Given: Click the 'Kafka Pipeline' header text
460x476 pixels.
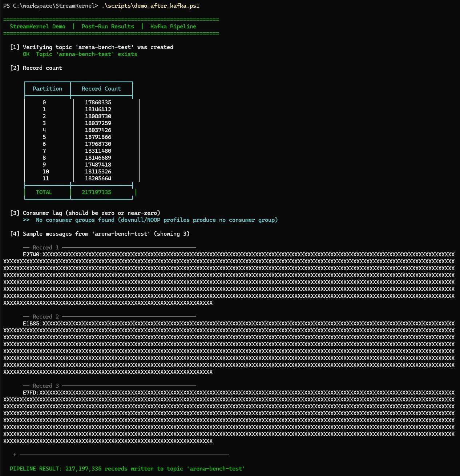Looking at the screenshot, I should (x=173, y=27).
